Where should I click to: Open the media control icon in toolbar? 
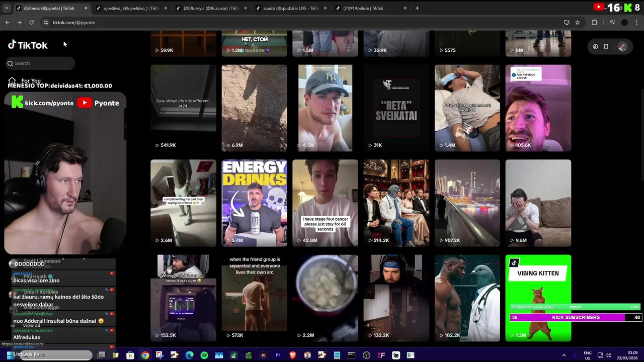click(612, 22)
